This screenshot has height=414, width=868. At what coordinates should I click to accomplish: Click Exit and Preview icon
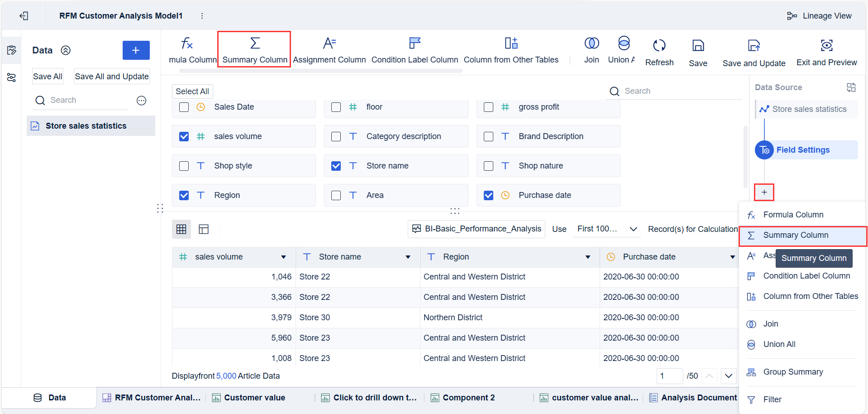click(x=827, y=45)
